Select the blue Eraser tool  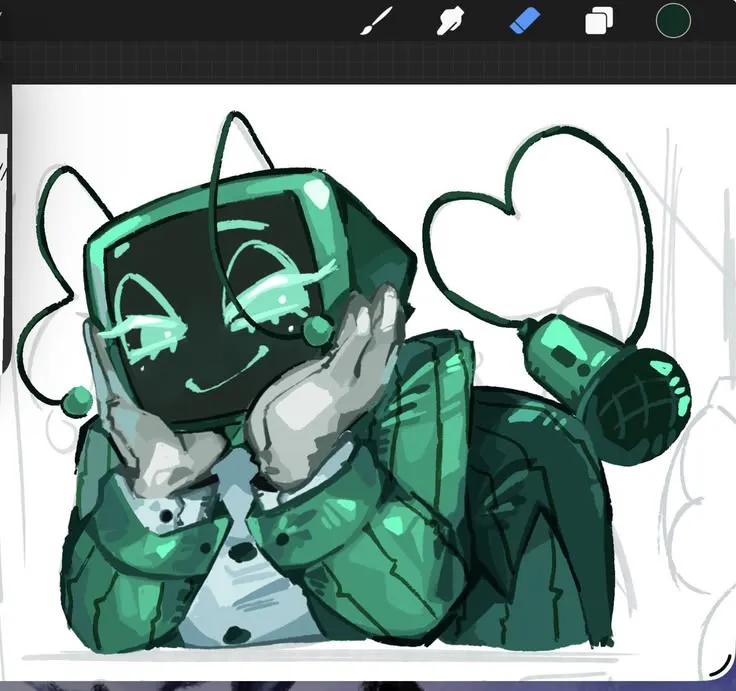click(x=525, y=21)
